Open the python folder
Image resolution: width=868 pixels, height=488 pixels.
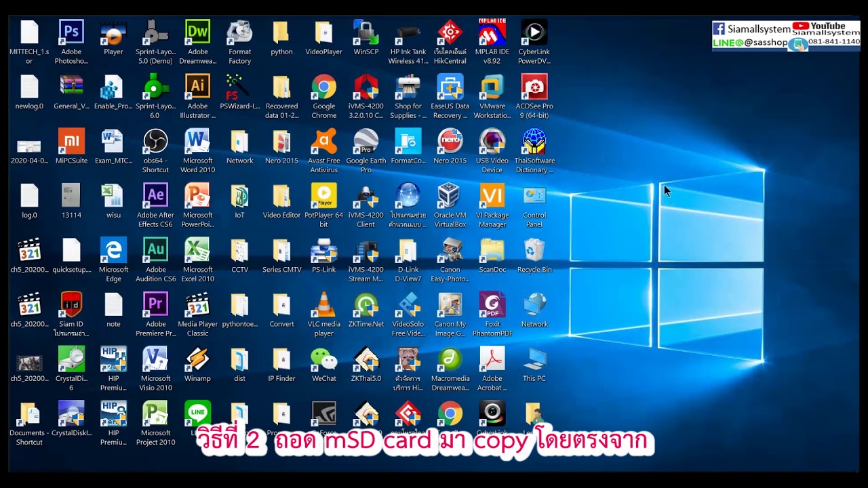pos(281,33)
